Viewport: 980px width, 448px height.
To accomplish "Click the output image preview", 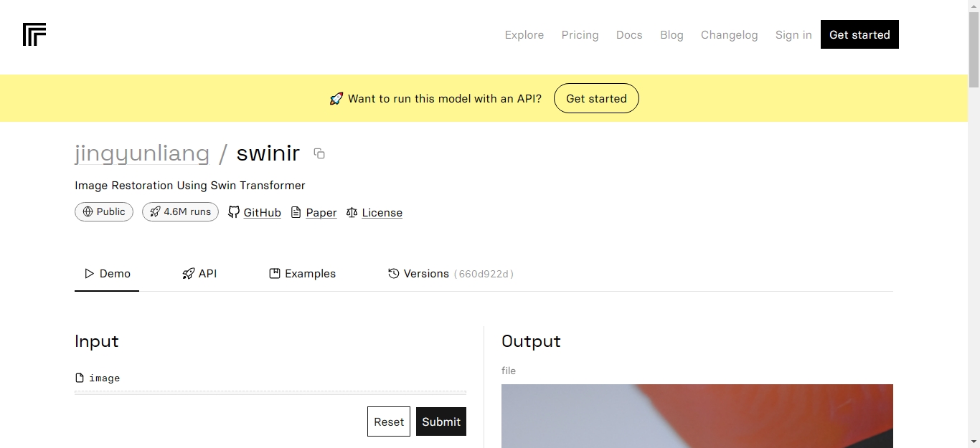I will [x=697, y=416].
